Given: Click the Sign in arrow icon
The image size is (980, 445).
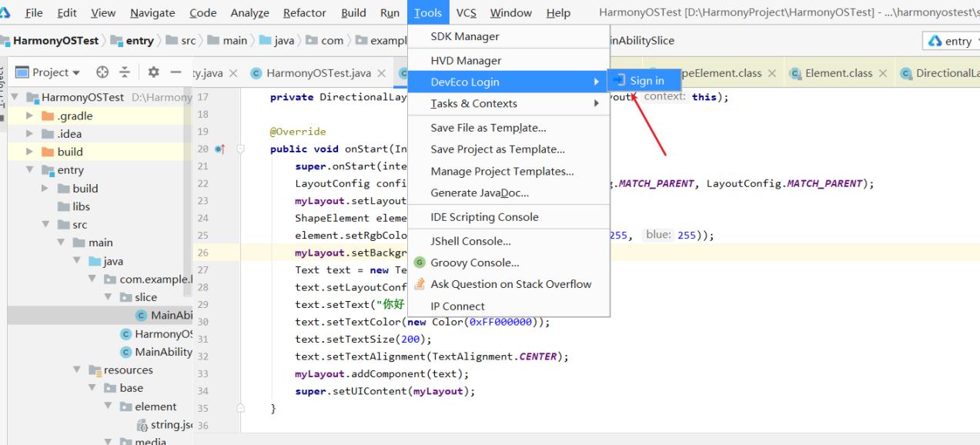Looking at the screenshot, I should coord(620,81).
